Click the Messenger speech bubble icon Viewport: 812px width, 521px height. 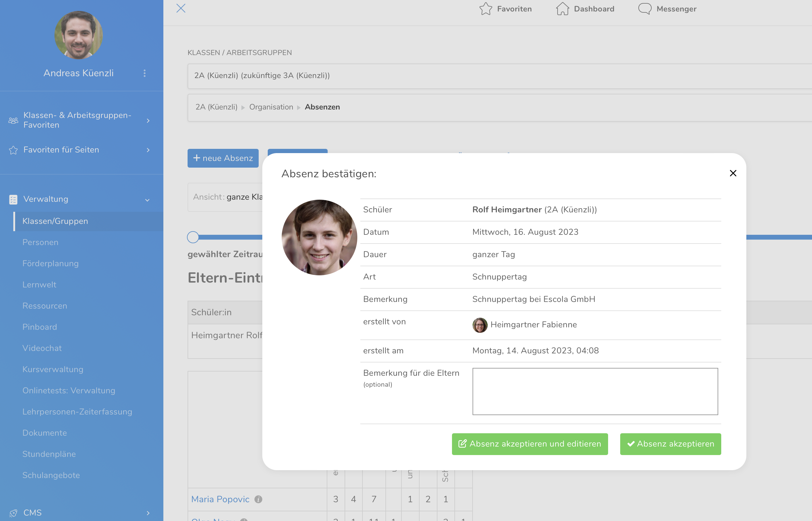click(x=645, y=9)
